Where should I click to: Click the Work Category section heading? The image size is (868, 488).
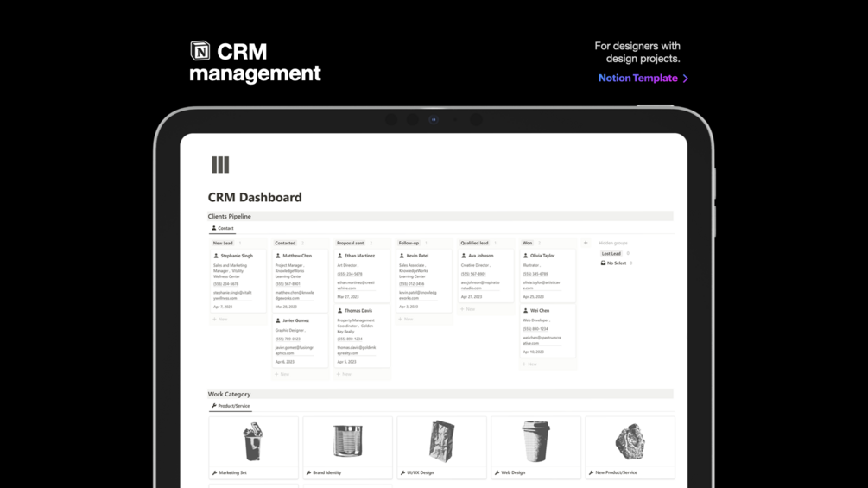[229, 394]
